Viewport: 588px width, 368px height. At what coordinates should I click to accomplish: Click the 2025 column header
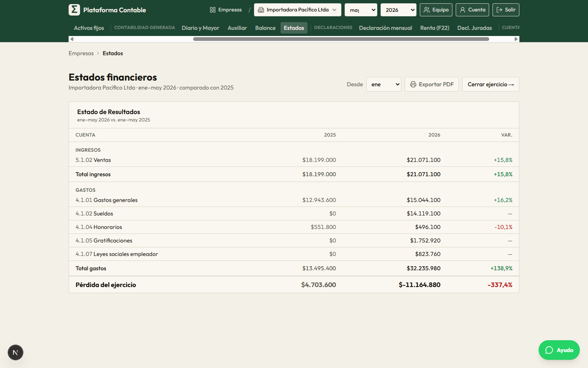(330, 135)
